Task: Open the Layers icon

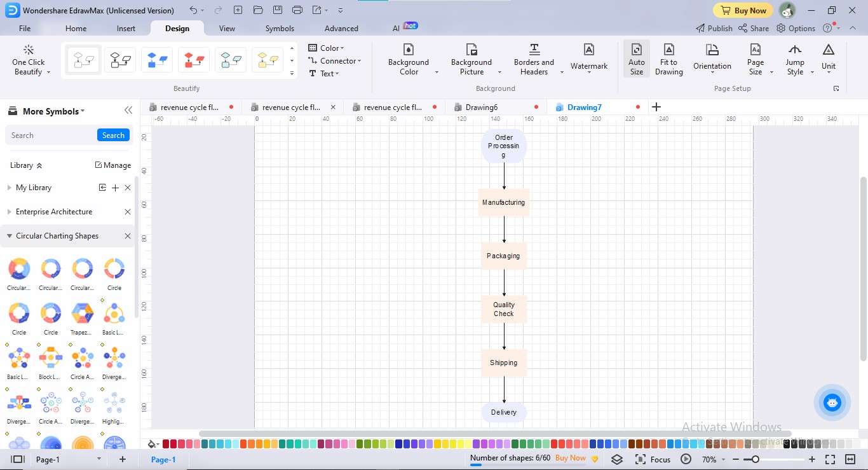Action: click(x=617, y=459)
